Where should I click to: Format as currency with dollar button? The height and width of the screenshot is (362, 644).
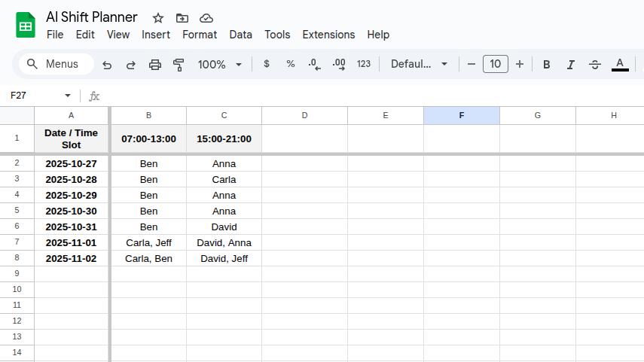267,65
